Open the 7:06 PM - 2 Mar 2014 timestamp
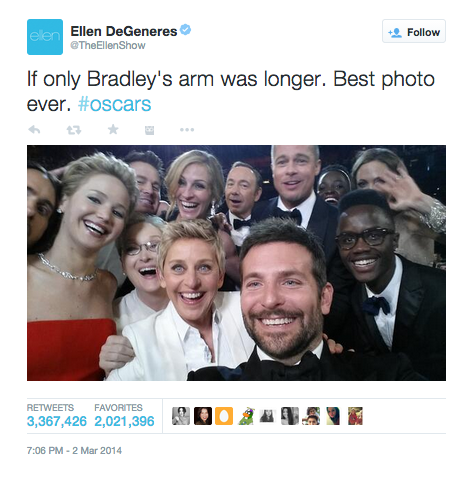The image size is (472, 477). pyautogui.click(x=74, y=450)
